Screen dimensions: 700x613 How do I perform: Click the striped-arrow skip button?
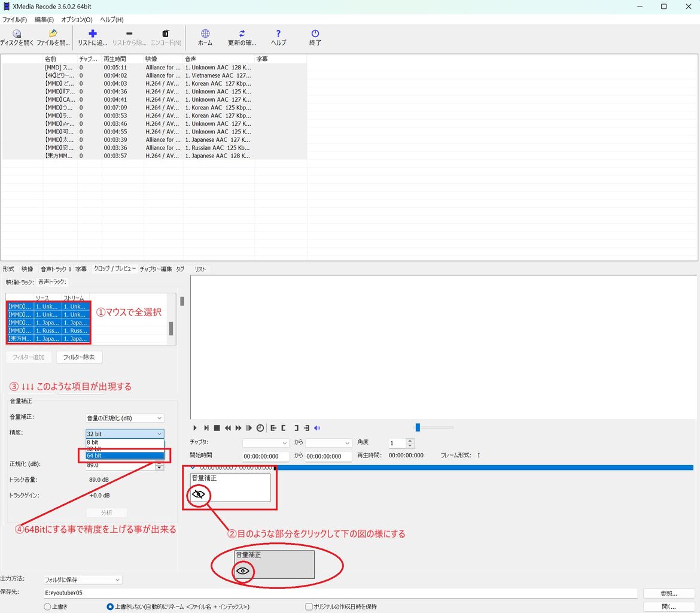coord(249,428)
